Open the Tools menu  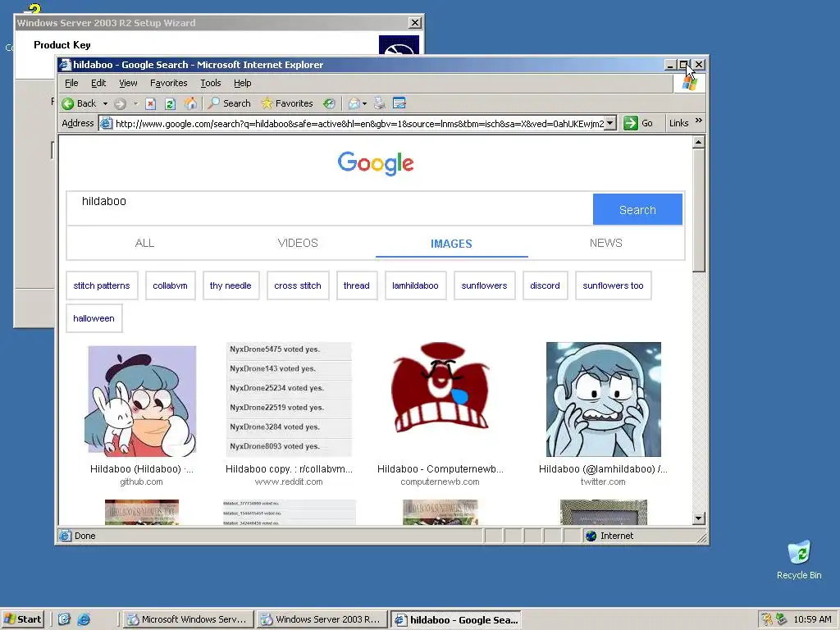tap(211, 83)
